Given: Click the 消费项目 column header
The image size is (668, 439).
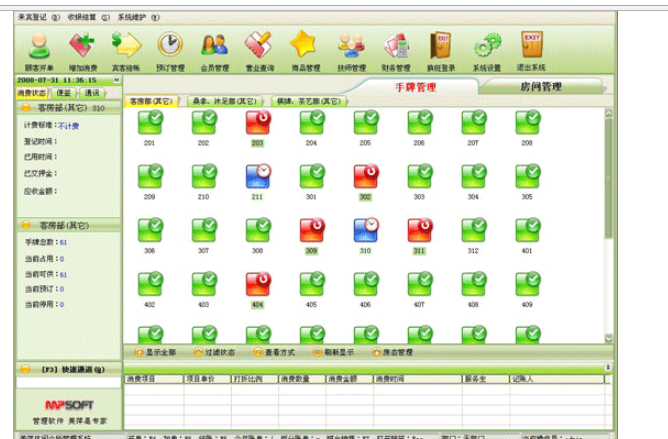Looking at the screenshot, I should click(154, 379).
